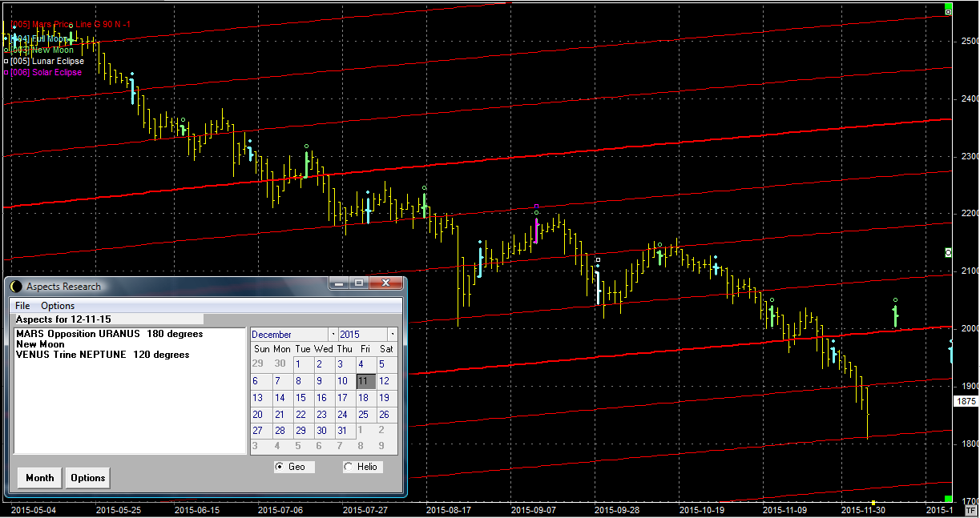Screen dimensions: 980x518
Task: Click the Options button beside Month
Action: point(87,478)
